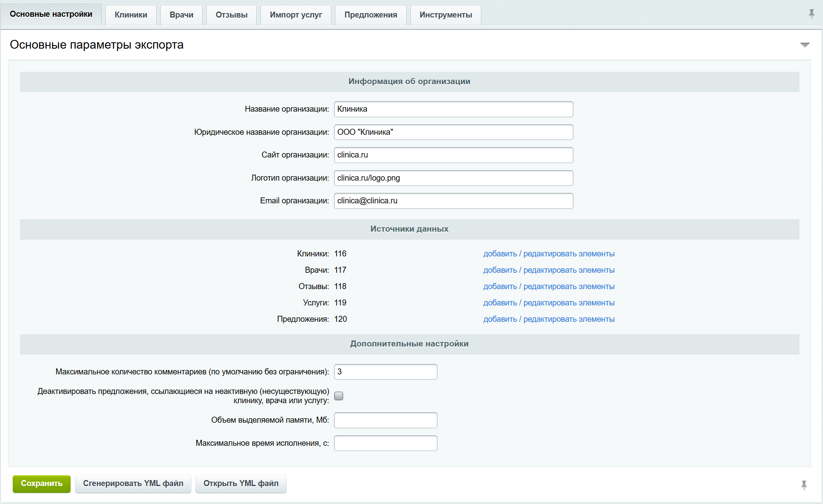Switch to the Клиники tab

(x=131, y=15)
